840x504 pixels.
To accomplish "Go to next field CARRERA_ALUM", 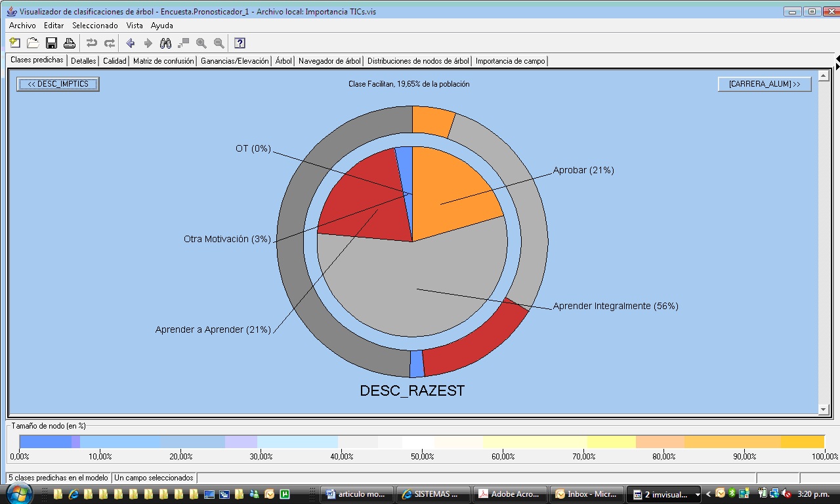I will coord(765,84).
